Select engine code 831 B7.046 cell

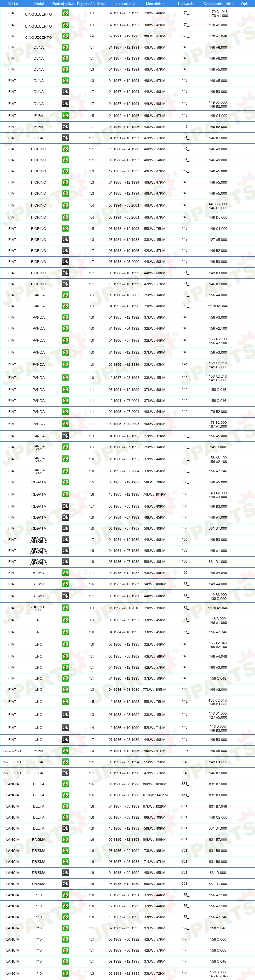pos(218,806)
